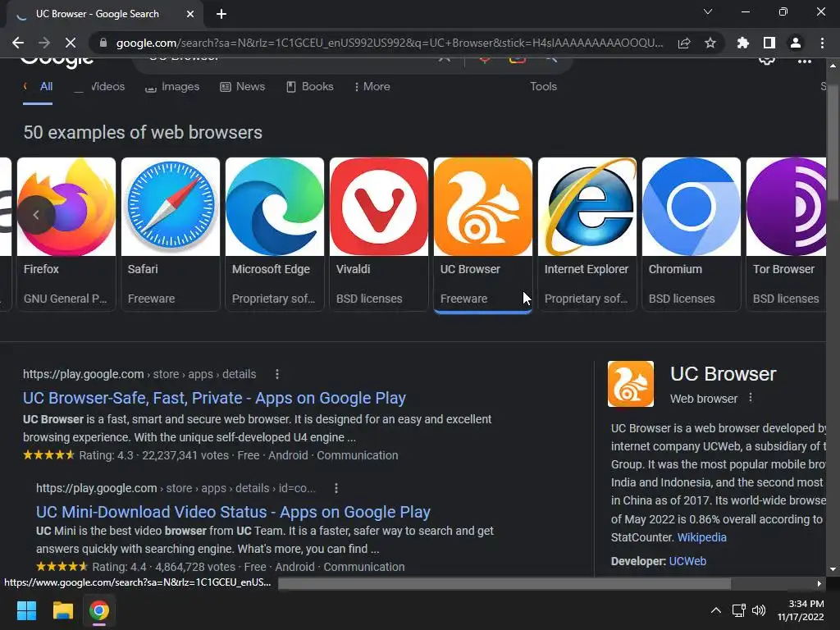Click the Chrome icon in the taskbar
The image size is (840, 630).
tap(99, 610)
